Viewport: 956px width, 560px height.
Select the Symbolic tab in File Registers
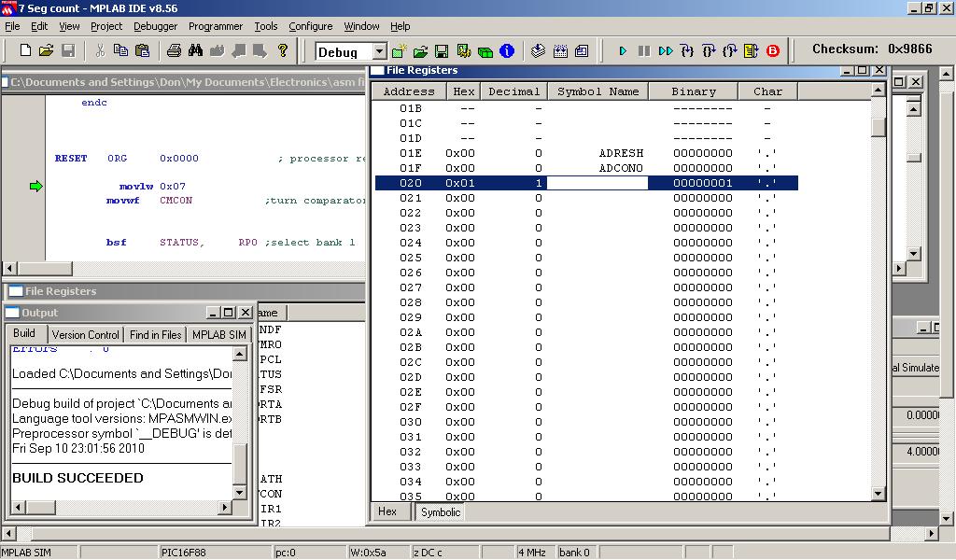pyautogui.click(x=441, y=511)
